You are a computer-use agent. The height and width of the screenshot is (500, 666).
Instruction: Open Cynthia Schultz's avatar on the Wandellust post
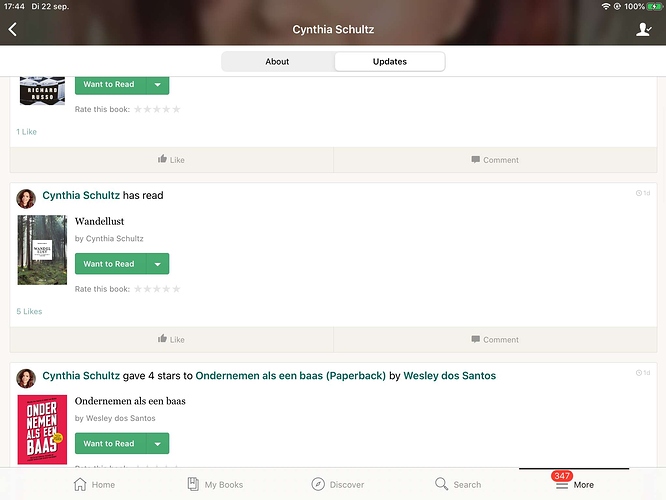[26, 199]
